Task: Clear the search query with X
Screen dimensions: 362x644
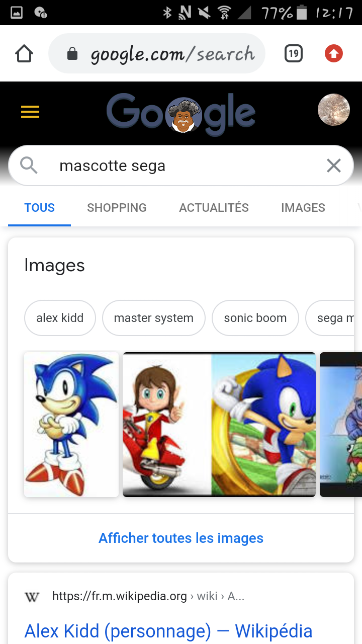Action: 334,166
